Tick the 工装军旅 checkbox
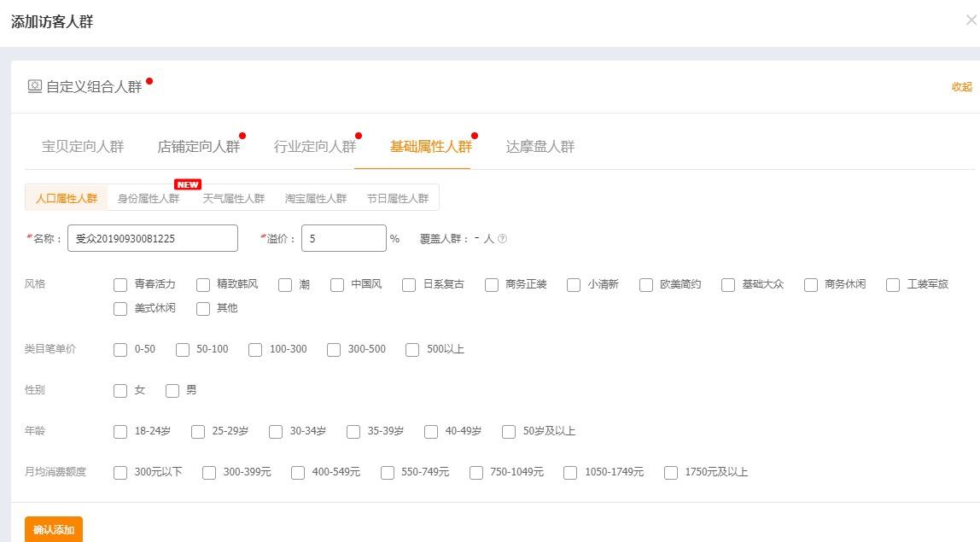This screenshot has height=542, width=980. pos(893,285)
